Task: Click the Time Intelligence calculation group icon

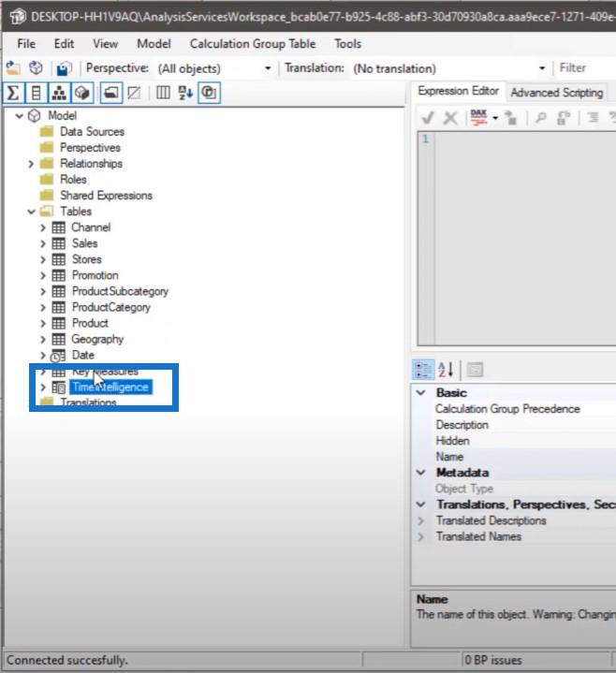Action: click(x=58, y=388)
